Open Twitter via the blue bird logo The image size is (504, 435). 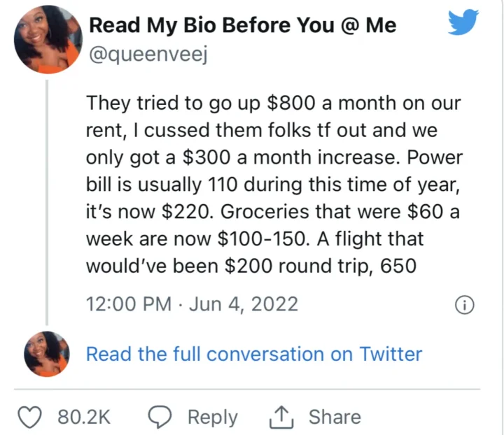463,24
